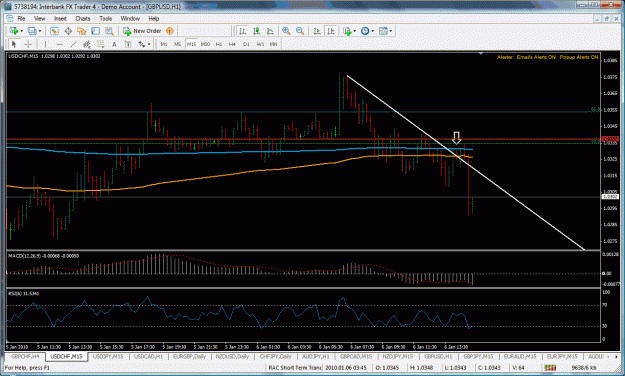Switch to D1 timeframe
This screenshot has height=376, width=625.
pos(246,44)
